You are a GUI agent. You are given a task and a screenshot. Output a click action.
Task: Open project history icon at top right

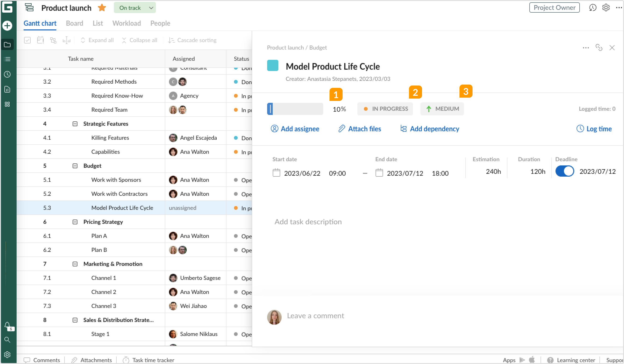(592, 8)
